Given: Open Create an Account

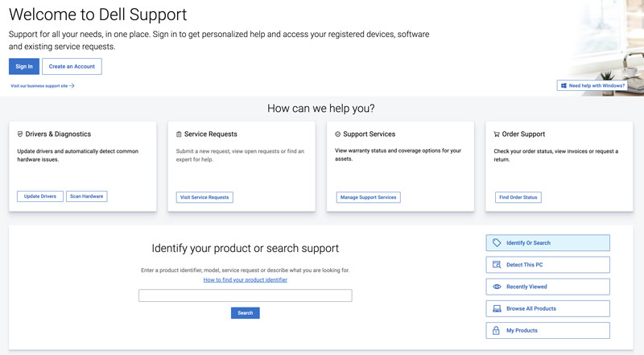Looking at the screenshot, I should coord(72,66).
